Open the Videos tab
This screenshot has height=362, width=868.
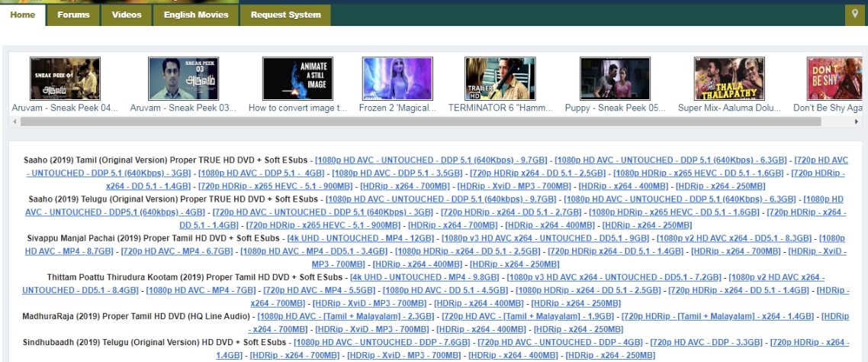click(127, 15)
